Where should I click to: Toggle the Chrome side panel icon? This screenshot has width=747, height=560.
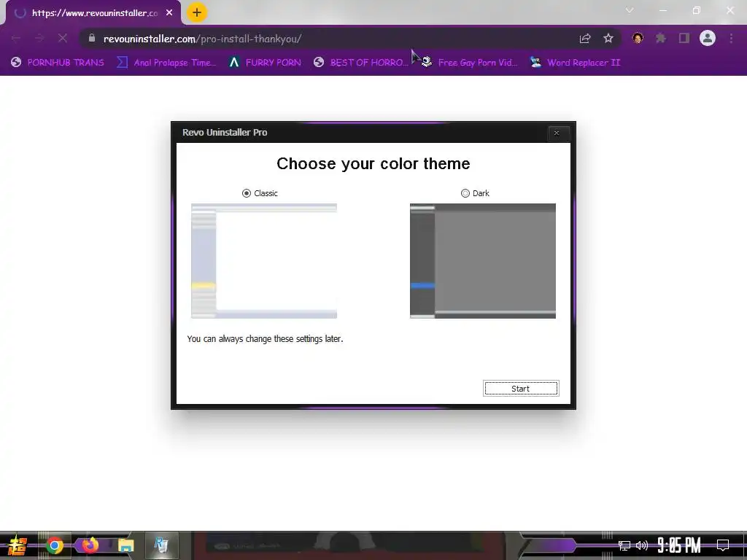684,38
